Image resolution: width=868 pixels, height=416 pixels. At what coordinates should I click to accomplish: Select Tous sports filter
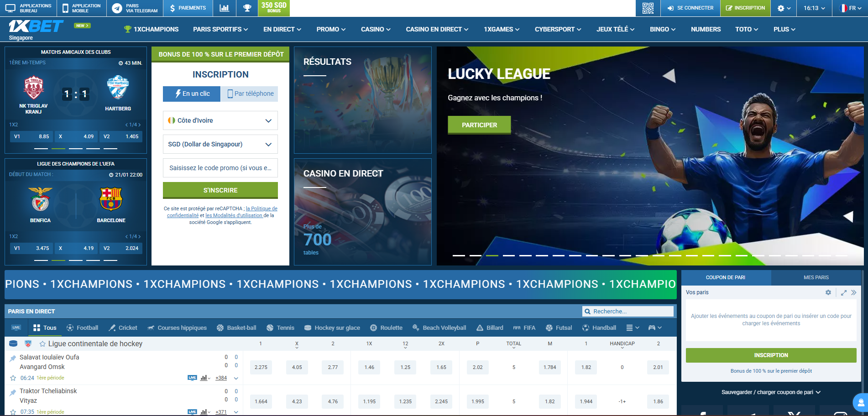(x=45, y=328)
